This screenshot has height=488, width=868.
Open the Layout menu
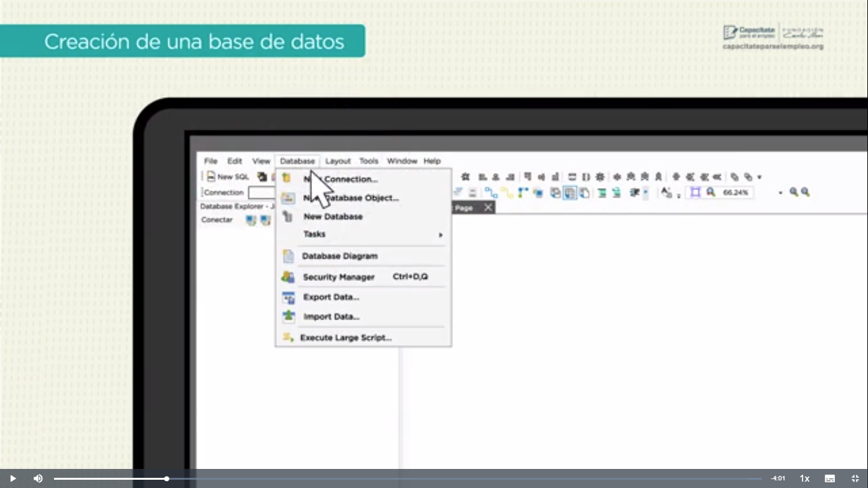pos(338,161)
